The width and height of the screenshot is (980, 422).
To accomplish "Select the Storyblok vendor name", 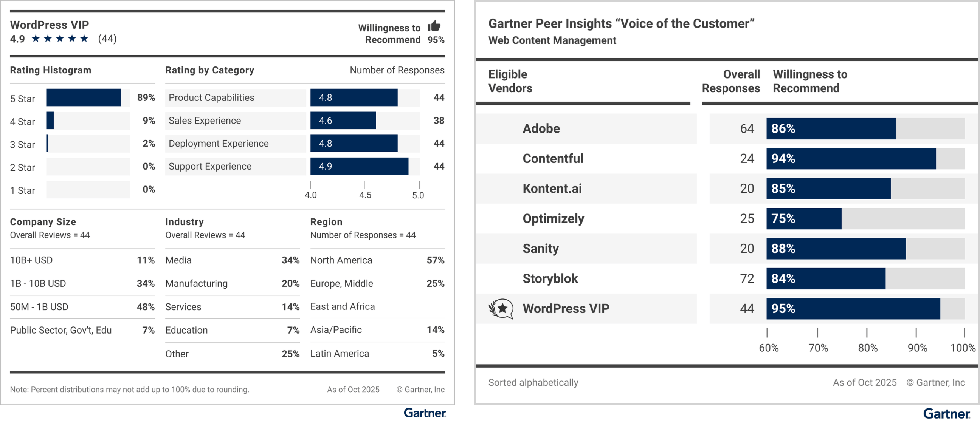I will [x=550, y=279].
